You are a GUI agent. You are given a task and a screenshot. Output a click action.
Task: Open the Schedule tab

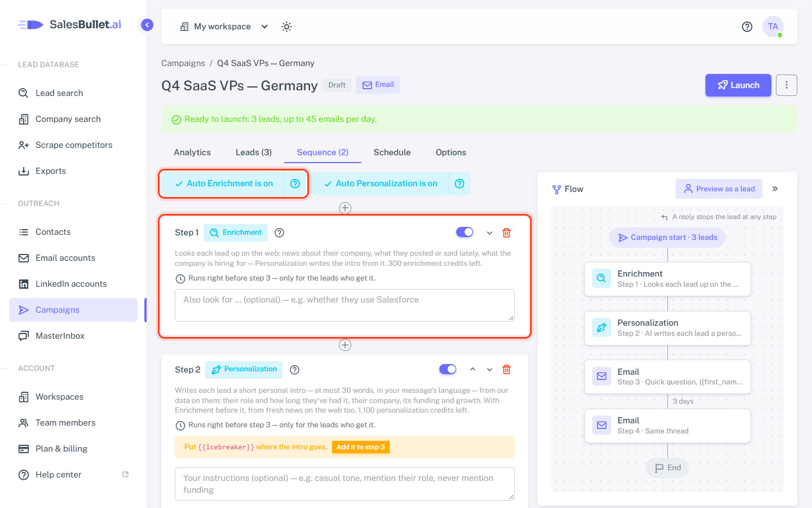pos(392,152)
